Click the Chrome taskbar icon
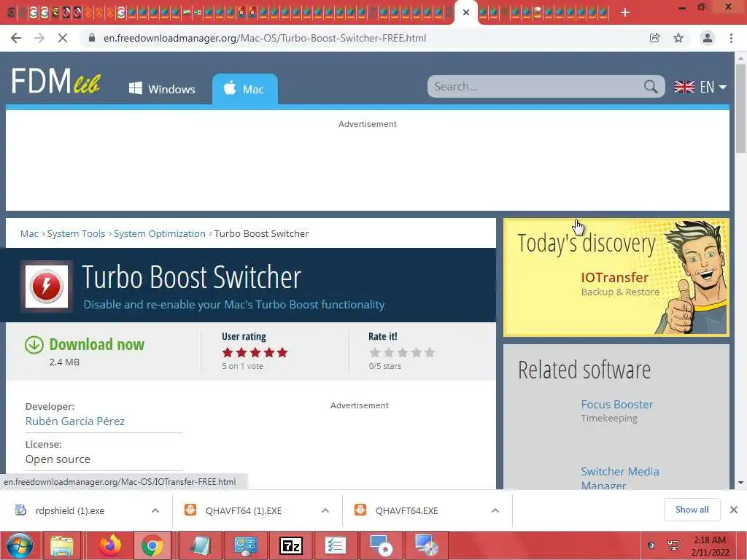Image resolution: width=747 pixels, height=560 pixels. tap(152, 545)
